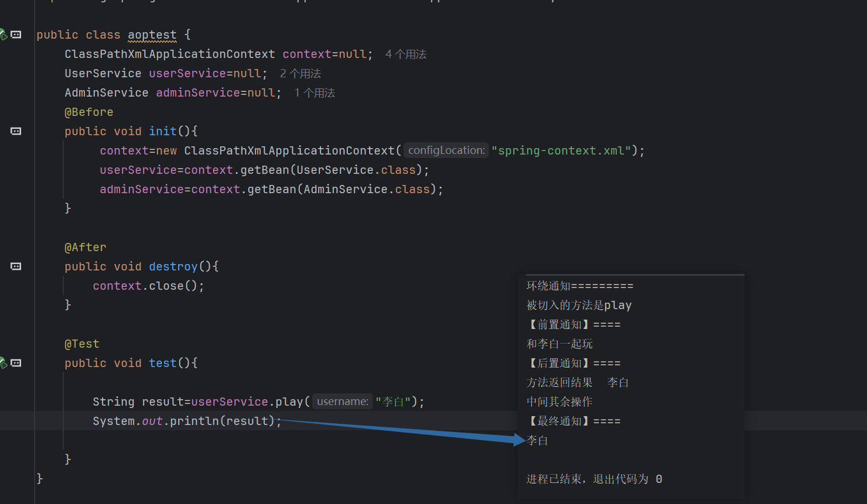Click the gutter marker beside the aoptest class
The height and width of the screenshot is (504, 867).
(x=16, y=35)
